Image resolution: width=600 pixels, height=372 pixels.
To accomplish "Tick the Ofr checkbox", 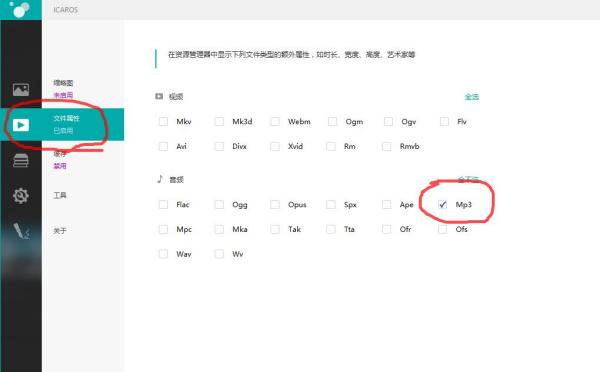I will [387, 230].
